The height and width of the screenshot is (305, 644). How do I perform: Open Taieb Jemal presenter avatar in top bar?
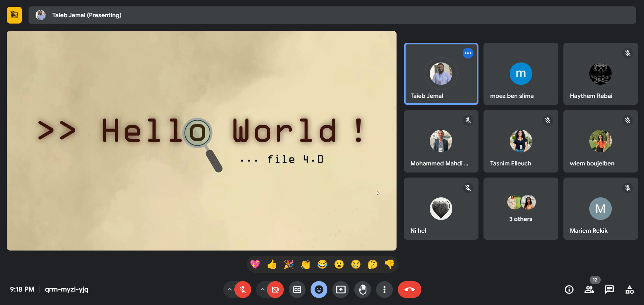[x=41, y=15]
